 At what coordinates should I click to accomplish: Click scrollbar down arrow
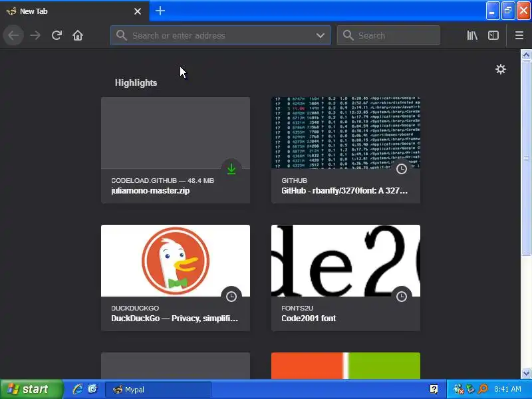point(526,373)
